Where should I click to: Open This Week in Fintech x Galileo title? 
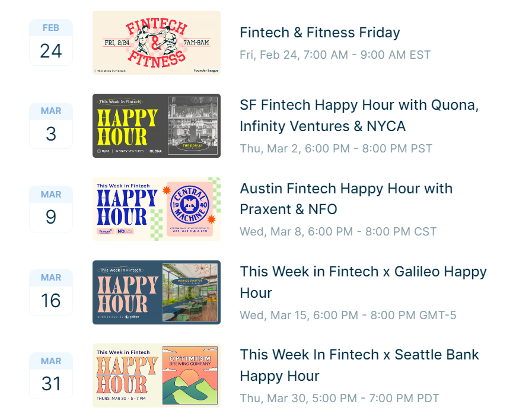coord(363,282)
